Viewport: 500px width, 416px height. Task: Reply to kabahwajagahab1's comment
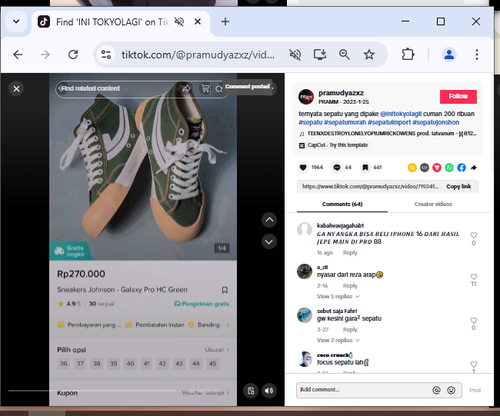(x=350, y=253)
